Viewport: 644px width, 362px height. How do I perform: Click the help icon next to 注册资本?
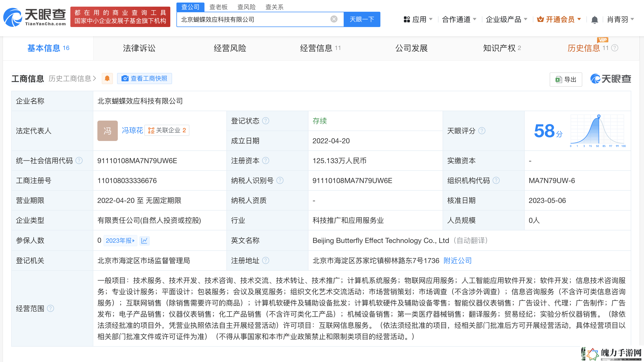[x=266, y=161]
